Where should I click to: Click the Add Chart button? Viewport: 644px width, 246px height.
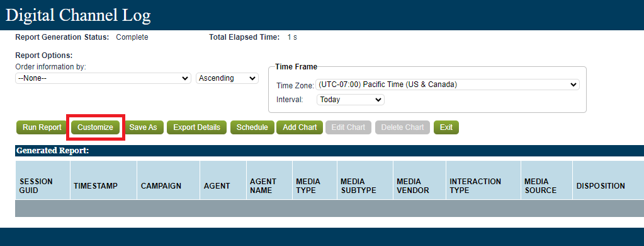[x=300, y=127]
